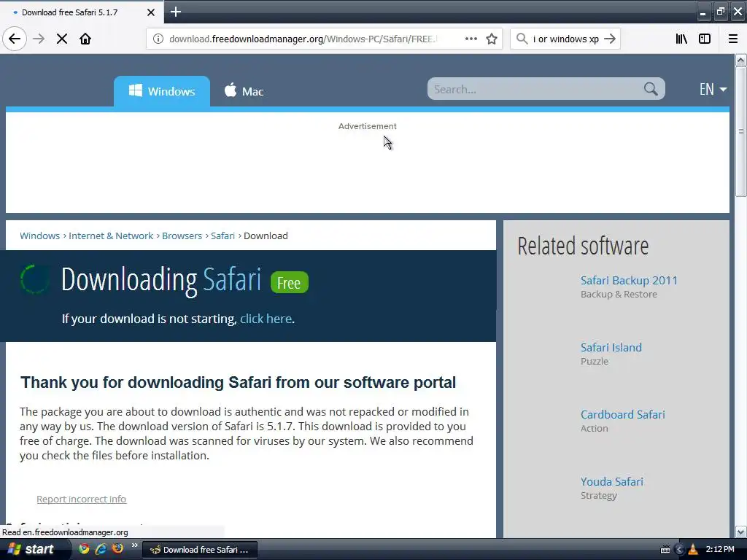The width and height of the screenshot is (747, 560).
Task: Click the Windows breadcrumb link
Action: pyautogui.click(x=39, y=236)
